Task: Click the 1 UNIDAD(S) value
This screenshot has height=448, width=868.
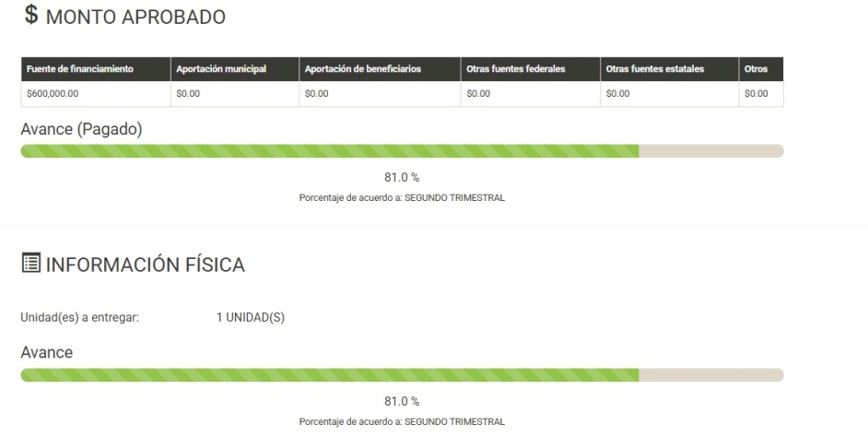Action: click(x=251, y=318)
